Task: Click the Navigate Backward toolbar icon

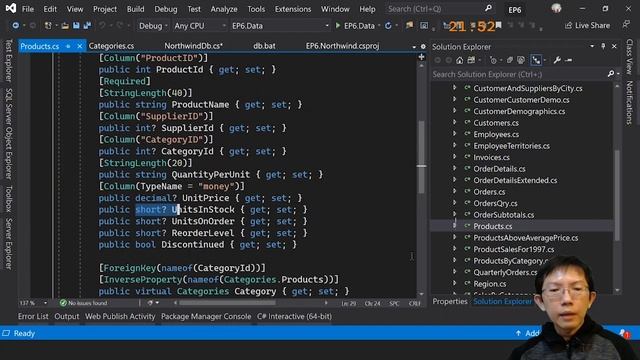Action: pos(16,26)
